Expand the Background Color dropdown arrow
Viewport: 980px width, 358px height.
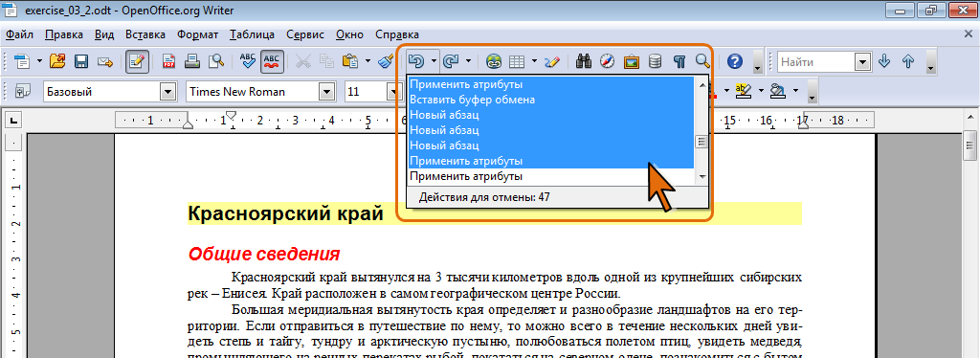click(795, 91)
